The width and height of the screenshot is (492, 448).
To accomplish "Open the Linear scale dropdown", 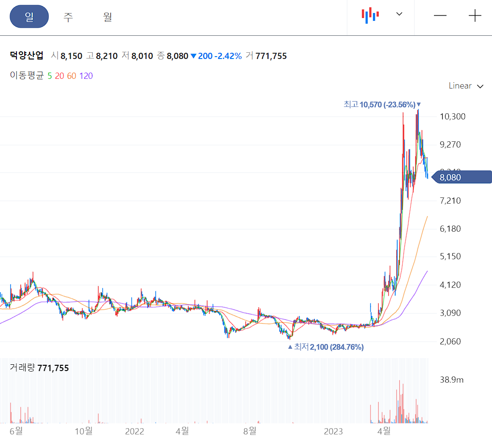I will [461, 86].
